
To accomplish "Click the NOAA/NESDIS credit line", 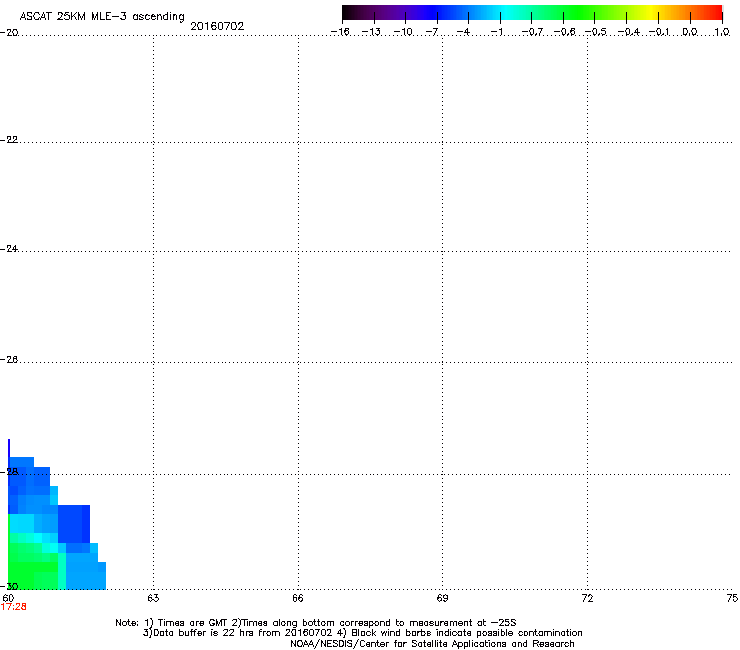I will [432, 644].
